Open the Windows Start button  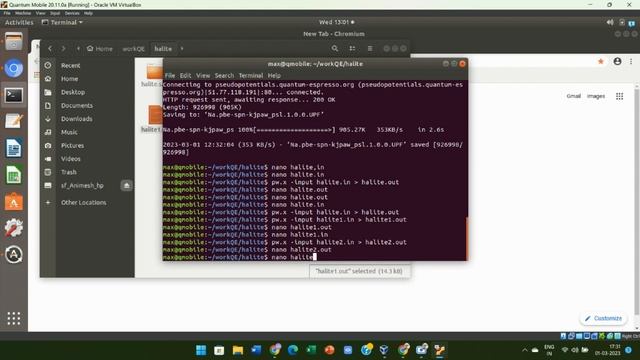(x=201, y=350)
